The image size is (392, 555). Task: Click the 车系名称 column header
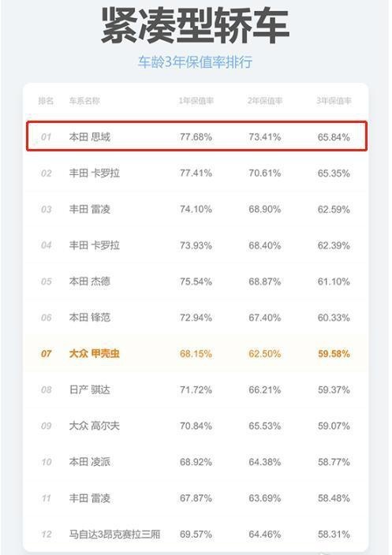84,101
